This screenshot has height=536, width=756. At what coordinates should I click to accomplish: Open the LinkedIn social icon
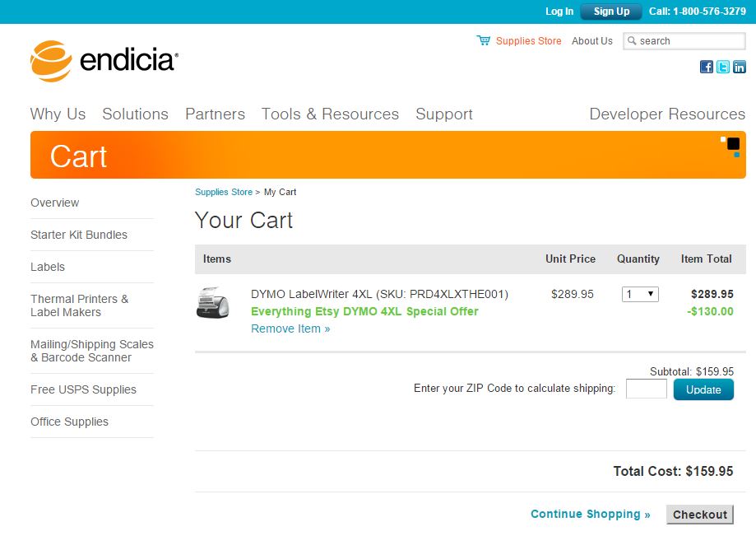click(x=739, y=67)
